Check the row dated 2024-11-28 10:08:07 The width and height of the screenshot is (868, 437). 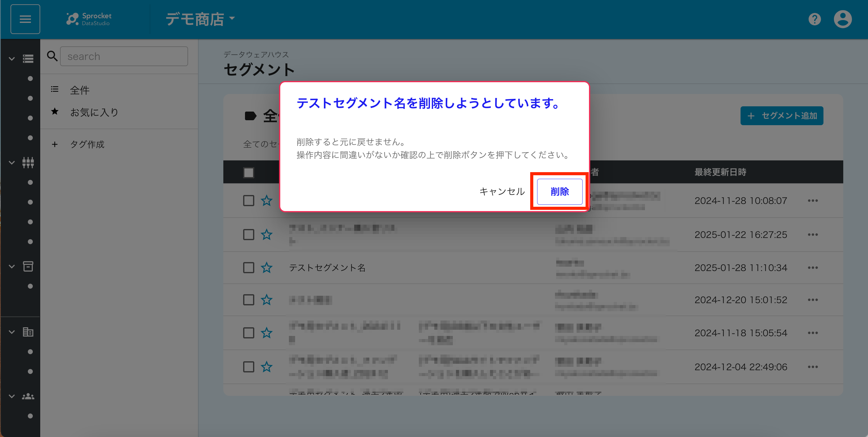249,201
